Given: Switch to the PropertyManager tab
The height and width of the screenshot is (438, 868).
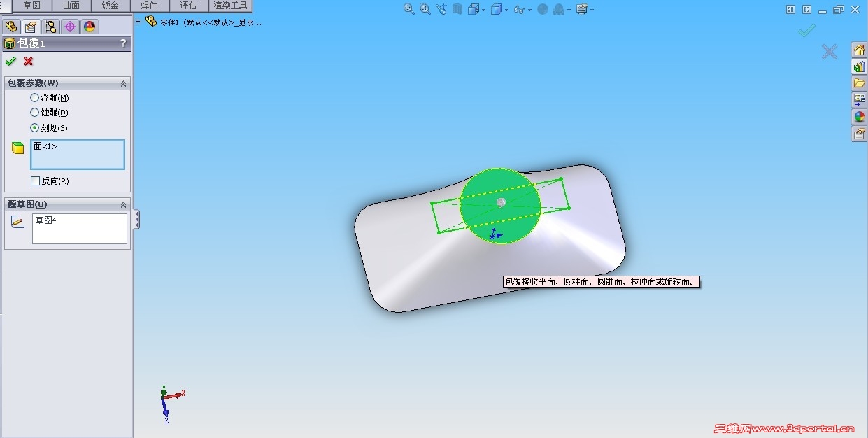Looking at the screenshot, I should [x=30, y=27].
